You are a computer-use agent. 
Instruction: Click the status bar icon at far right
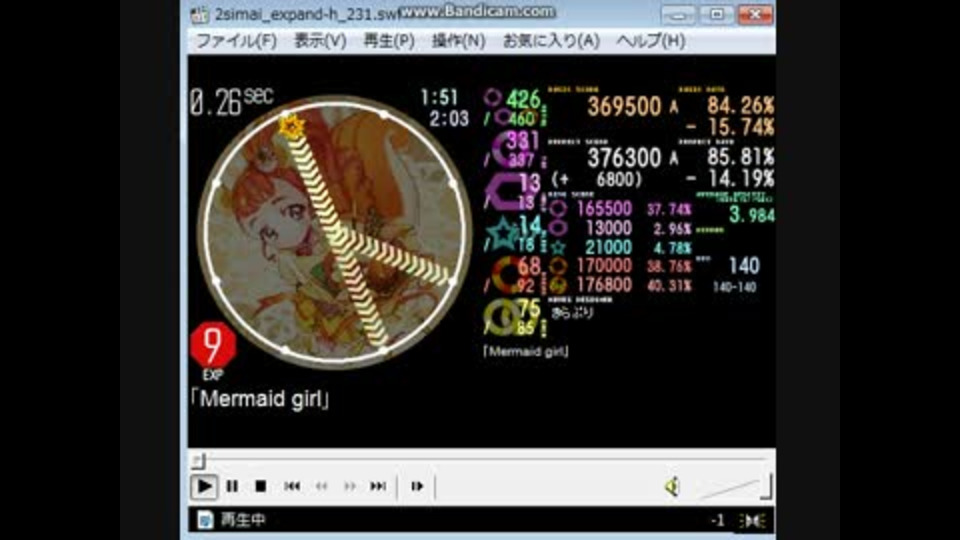tap(752, 521)
